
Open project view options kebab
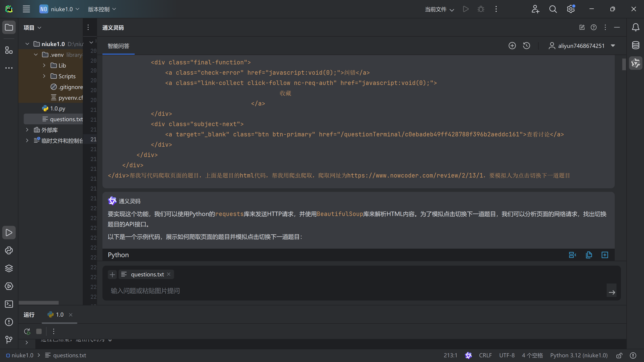(88, 27)
